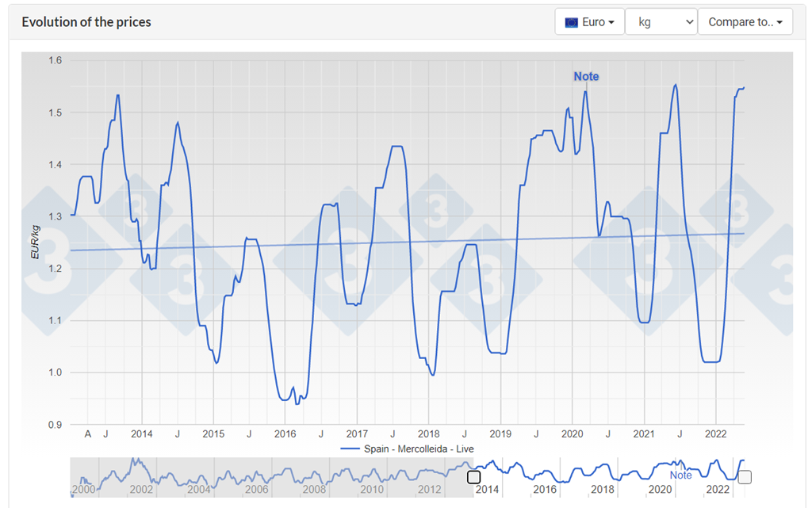Open the kg unit selector

pos(661,22)
